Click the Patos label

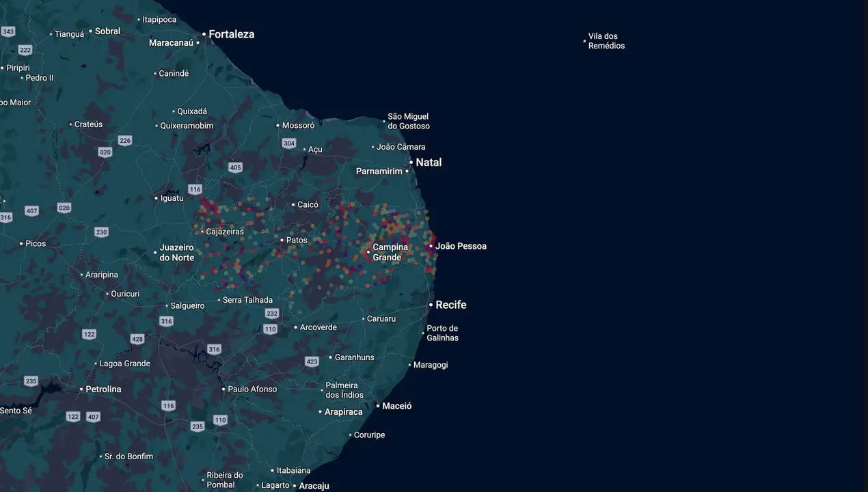pos(297,241)
